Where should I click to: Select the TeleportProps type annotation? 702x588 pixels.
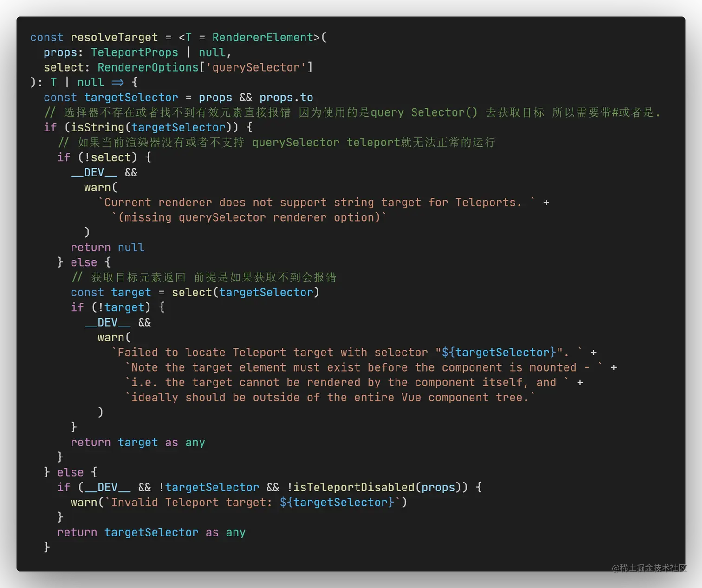(134, 52)
